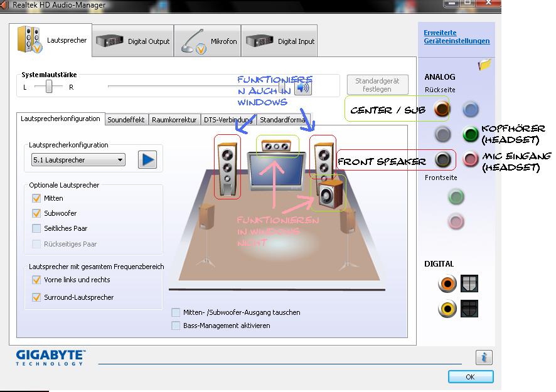The width and height of the screenshot is (556, 392).
Task: Click the front left speaker in the room
Action: [227, 168]
